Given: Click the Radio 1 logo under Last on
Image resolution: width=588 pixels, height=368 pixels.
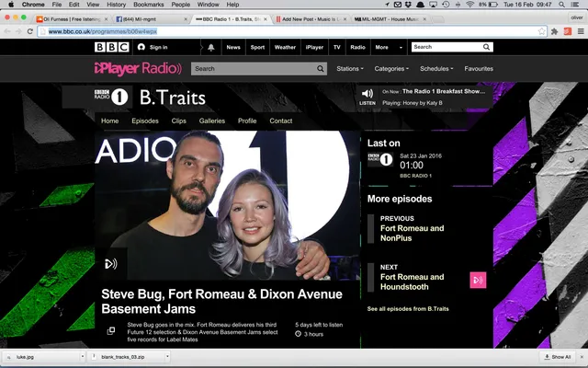Looking at the screenshot, I should pos(380,159).
